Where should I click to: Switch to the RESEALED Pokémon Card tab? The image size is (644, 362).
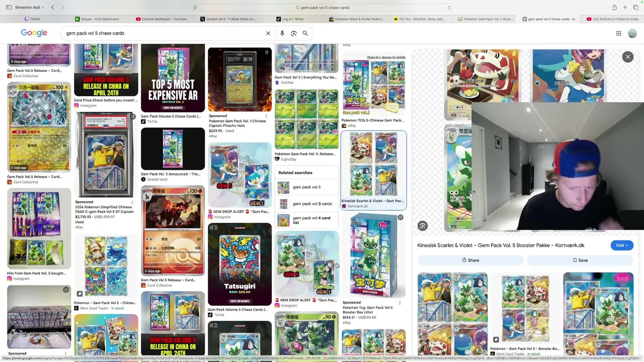(613, 19)
